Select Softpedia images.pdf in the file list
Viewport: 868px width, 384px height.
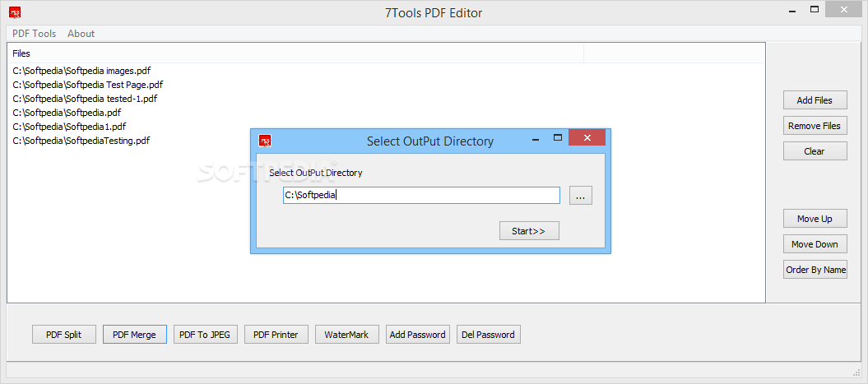pyautogui.click(x=81, y=71)
